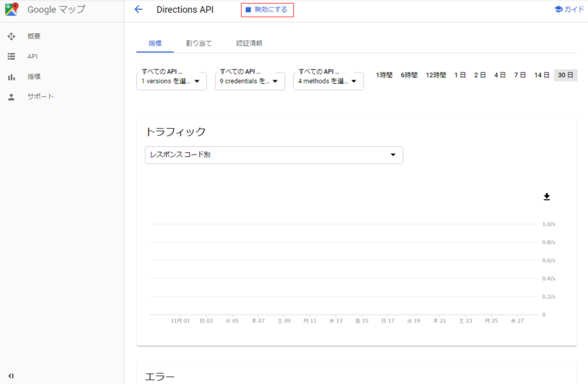Open 概要 in the sidebar menu
The image size is (588, 384).
(34, 36)
